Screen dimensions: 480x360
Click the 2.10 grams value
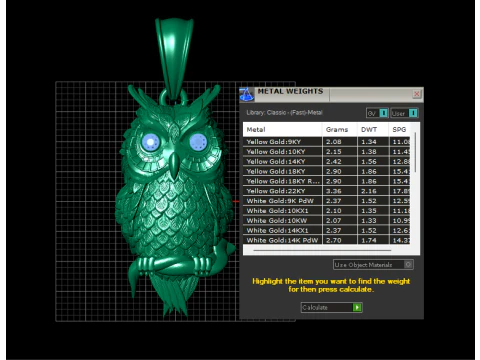334,211
